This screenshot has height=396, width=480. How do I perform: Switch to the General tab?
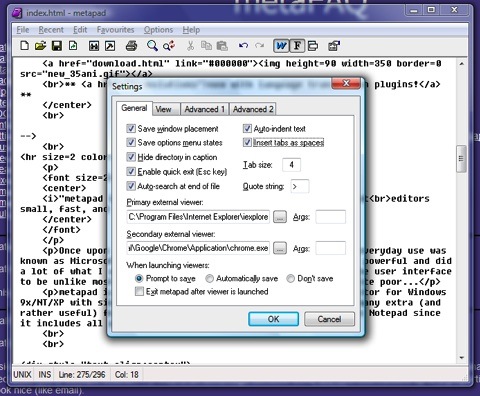[134, 108]
